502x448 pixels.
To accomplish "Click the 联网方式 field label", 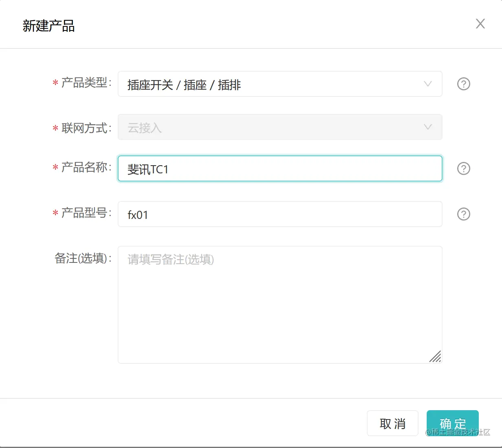I will [84, 128].
